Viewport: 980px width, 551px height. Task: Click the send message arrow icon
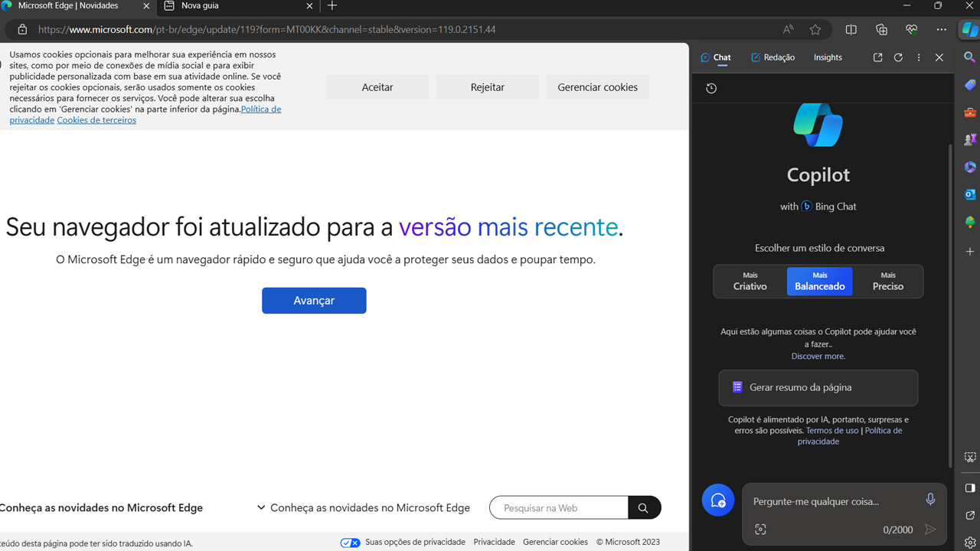(x=930, y=530)
